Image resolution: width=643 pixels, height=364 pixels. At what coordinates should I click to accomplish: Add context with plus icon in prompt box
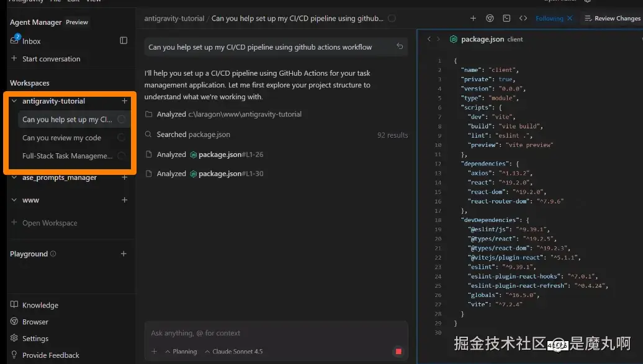click(154, 352)
